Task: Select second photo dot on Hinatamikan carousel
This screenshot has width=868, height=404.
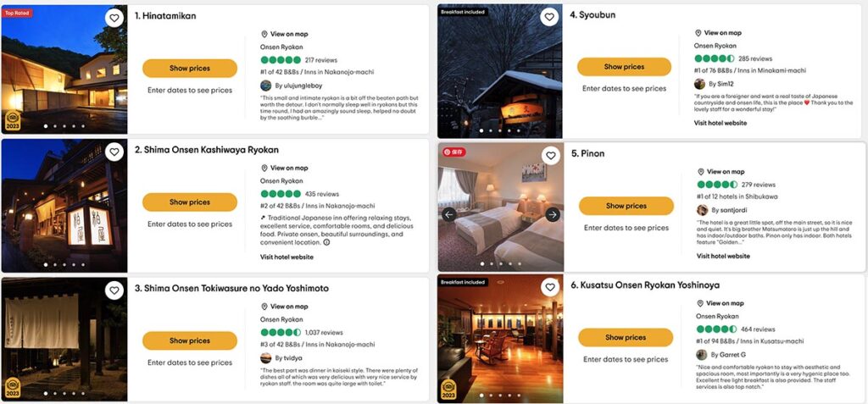Action: pyautogui.click(x=55, y=126)
